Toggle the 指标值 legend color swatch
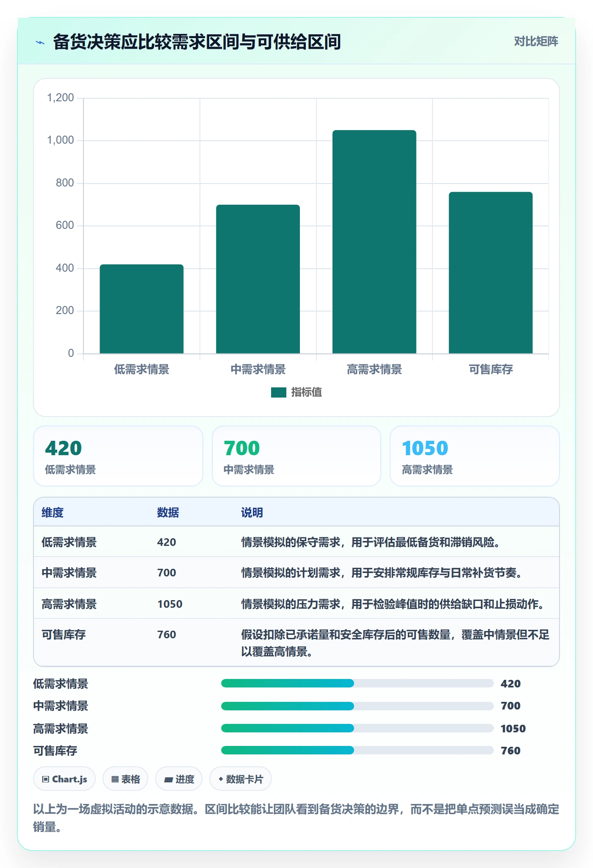Viewport: 593px width, 868px height. (x=279, y=392)
